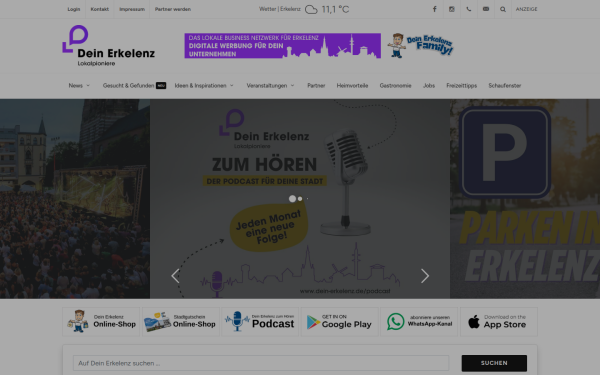Open the Freizeittipps menu item
Viewport: 600px width, 375px height.
(461, 86)
